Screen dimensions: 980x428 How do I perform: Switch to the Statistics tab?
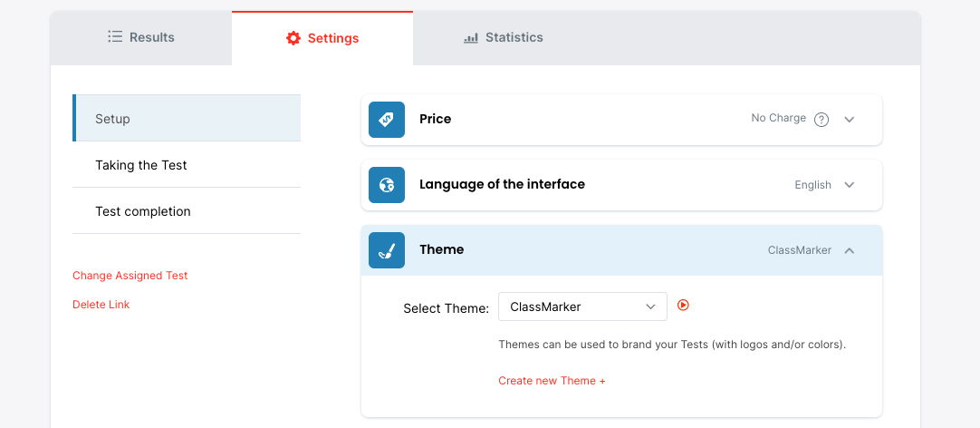pyautogui.click(x=504, y=38)
